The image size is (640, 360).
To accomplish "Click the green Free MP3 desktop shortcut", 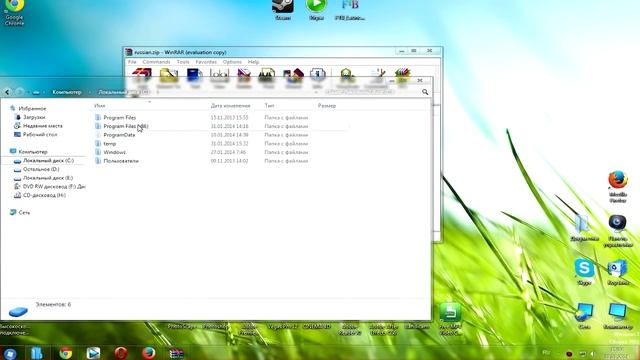I will (x=450, y=319).
